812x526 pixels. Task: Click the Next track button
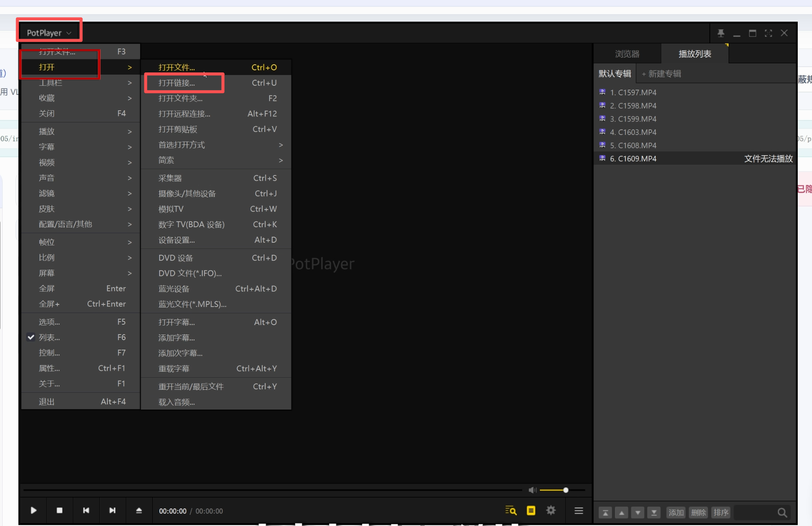[x=113, y=510]
